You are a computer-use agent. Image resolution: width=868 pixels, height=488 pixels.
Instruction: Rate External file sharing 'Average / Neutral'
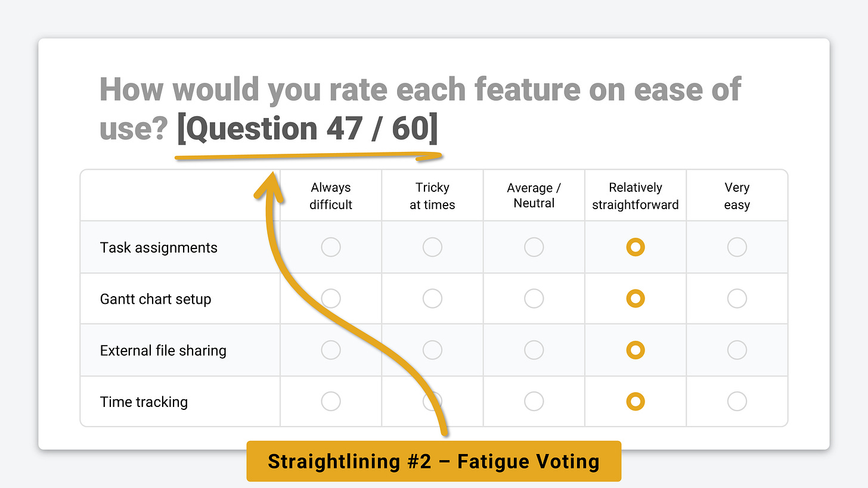534,350
